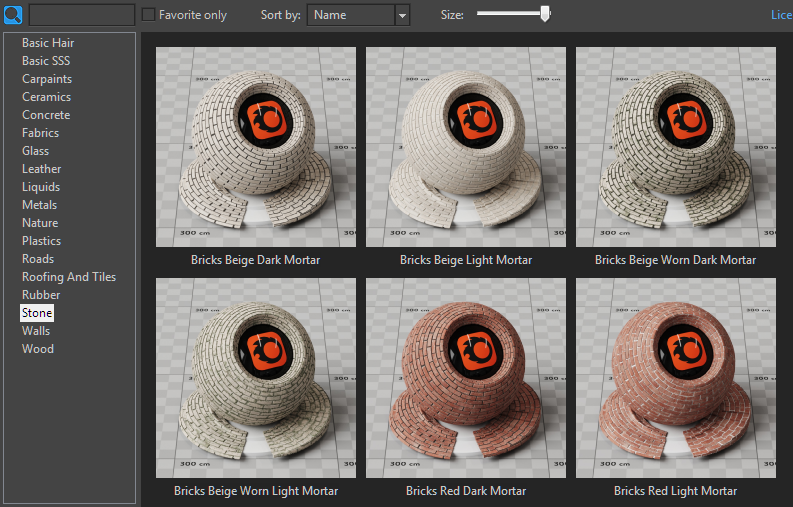Click the License link at top right
This screenshot has width=793, height=507.
(781, 15)
